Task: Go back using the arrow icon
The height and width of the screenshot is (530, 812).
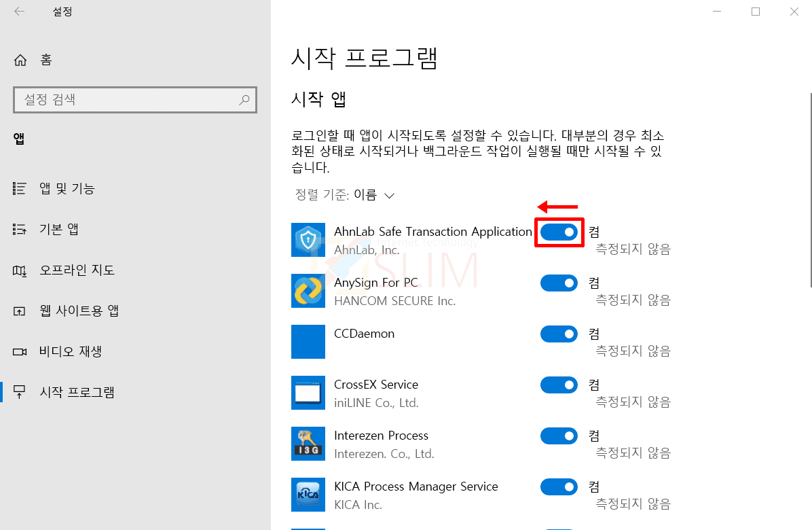Action: click(x=20, y=12)
